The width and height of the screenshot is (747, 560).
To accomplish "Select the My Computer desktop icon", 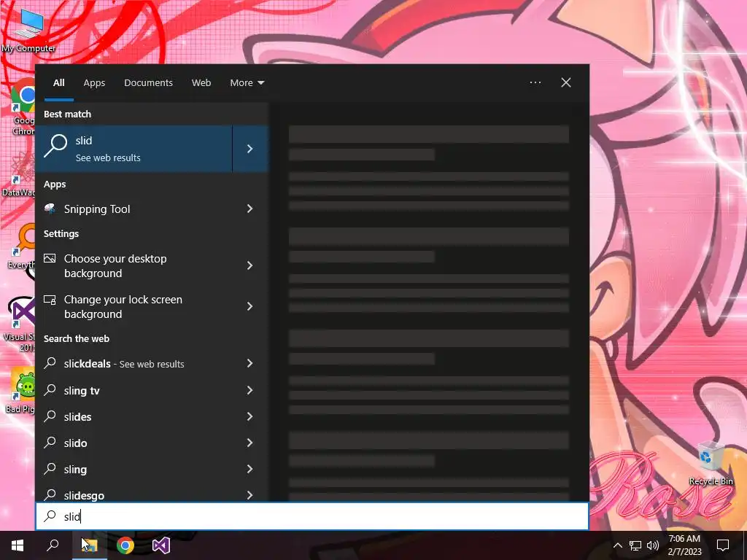I will [28, 30].
